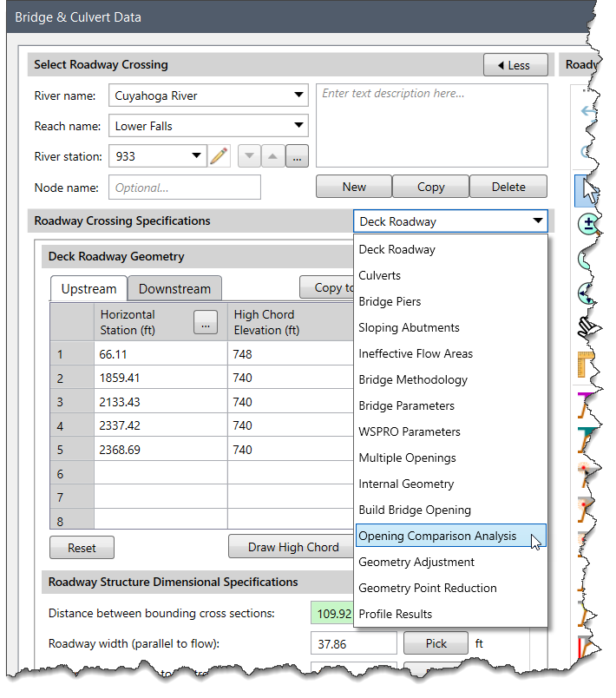Choose Profile Results option
This screenshot has height=698, width=616.
click(450, 614)
